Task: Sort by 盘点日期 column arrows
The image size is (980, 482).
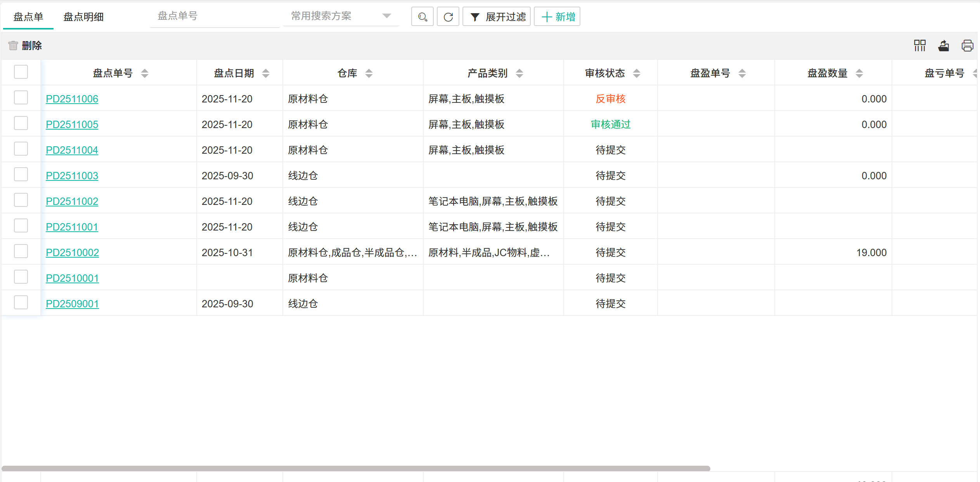Action: 266,73
